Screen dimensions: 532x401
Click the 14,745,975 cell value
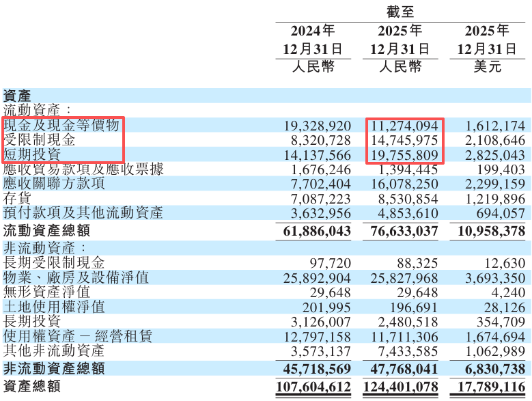404,140
